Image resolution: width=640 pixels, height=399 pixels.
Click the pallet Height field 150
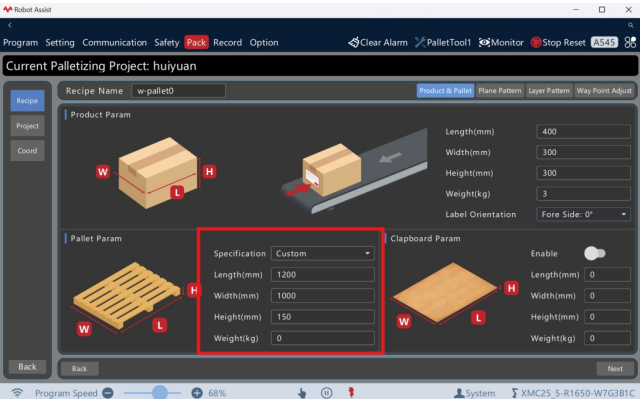tap(322, 317)
